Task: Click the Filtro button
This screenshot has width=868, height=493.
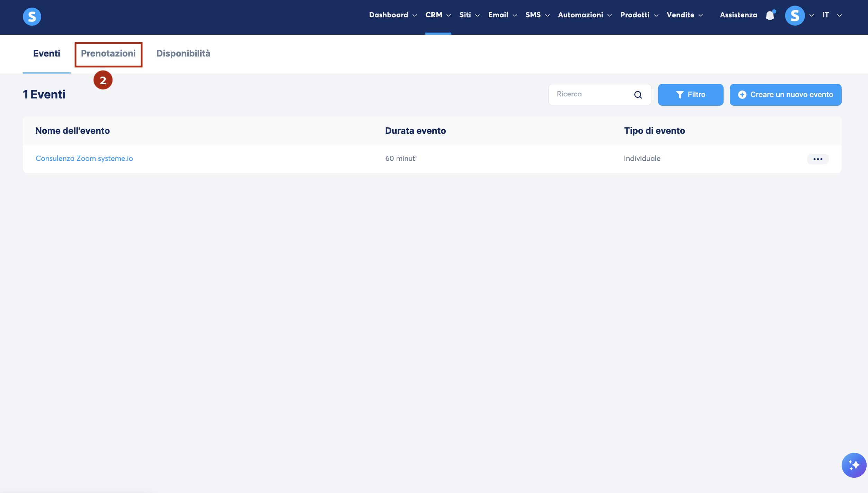Action: click(x=691, y=95)
